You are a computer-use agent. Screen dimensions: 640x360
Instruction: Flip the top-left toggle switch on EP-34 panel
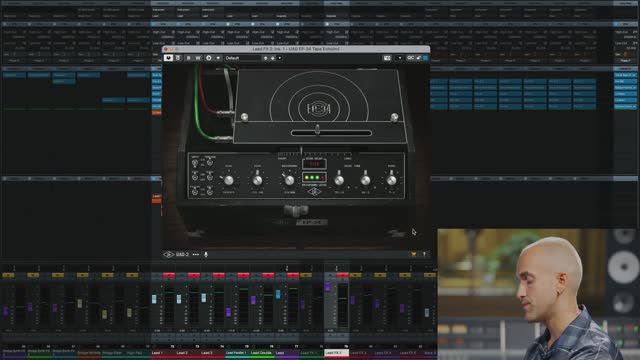pos(195,163)
